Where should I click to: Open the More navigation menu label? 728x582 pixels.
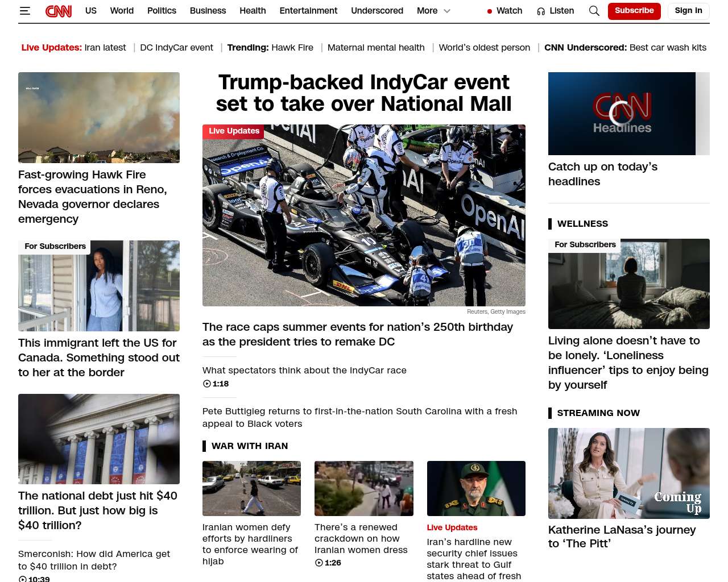coord(427,11)
